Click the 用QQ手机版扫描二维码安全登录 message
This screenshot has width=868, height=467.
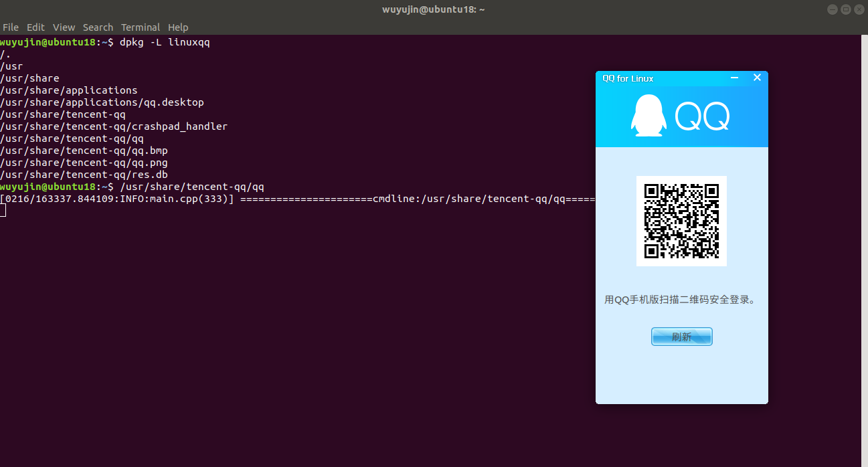point(681,300)
